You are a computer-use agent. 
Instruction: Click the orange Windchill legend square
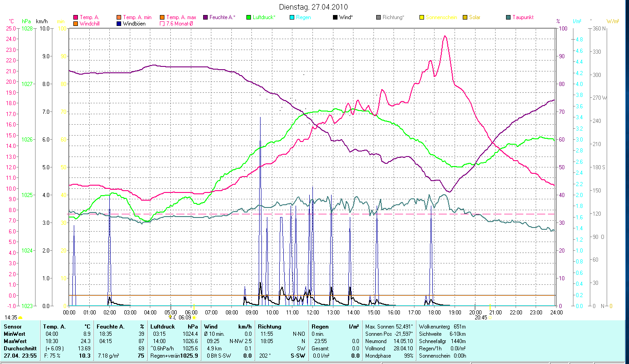75,23
